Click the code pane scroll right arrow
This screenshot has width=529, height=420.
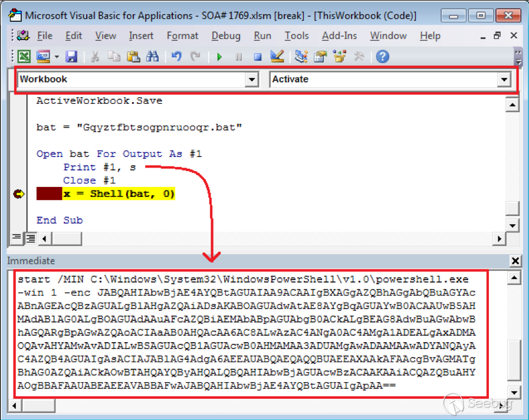coord(500,239)
